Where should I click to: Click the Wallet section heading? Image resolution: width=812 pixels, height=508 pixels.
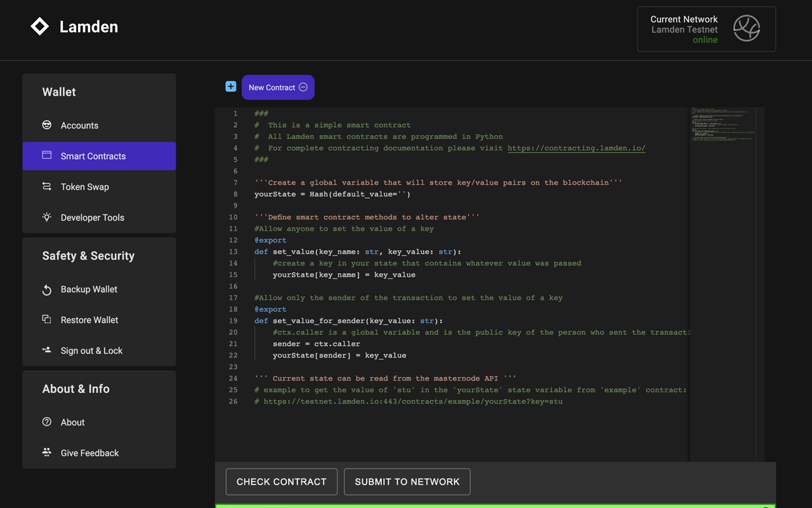click(58, 91)
